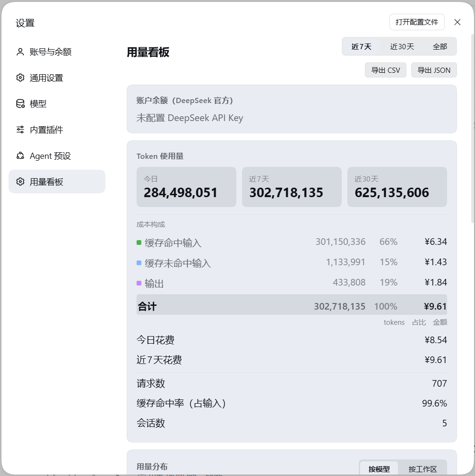This screenshot has height=476, width=475.
Task: Select the Agent 预设 section
Action: [57, 156]
